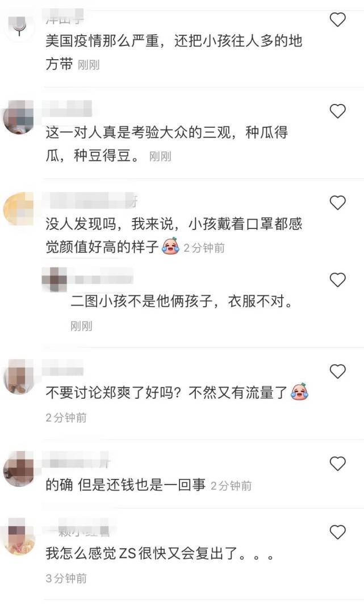The image size is (364, 609).
Task: Open avatar of the 不要讨论郑爽 commenter
Action: point(19,376)
